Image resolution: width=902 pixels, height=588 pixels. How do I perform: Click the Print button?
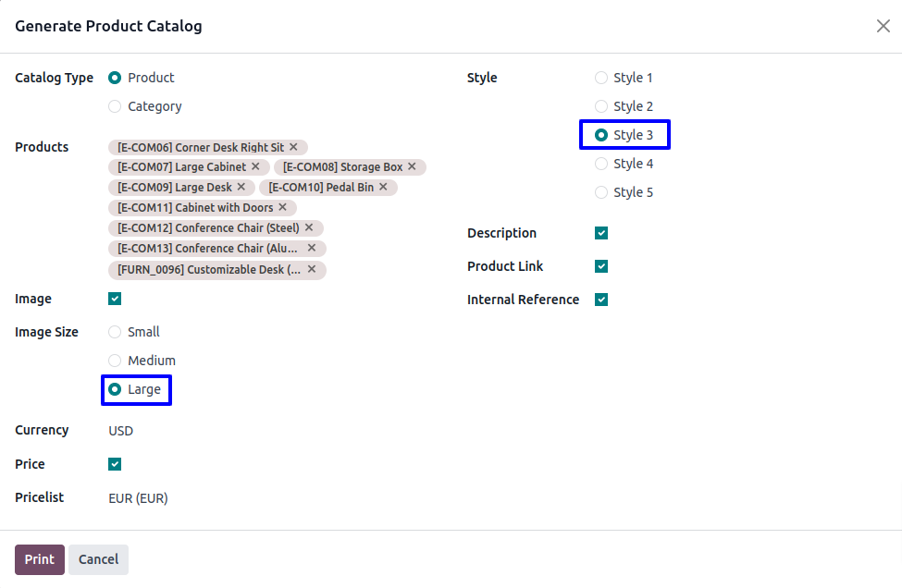[40, 559]
